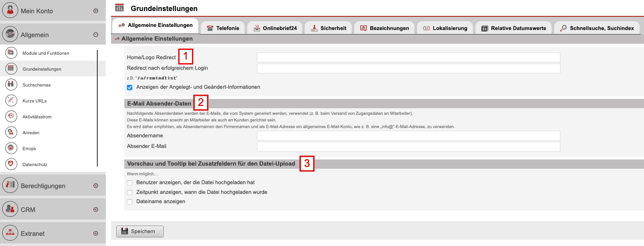Click the Speichern button
Image resolution: width=644 pixels, height=246 pixels.
(x=140, y=231)
